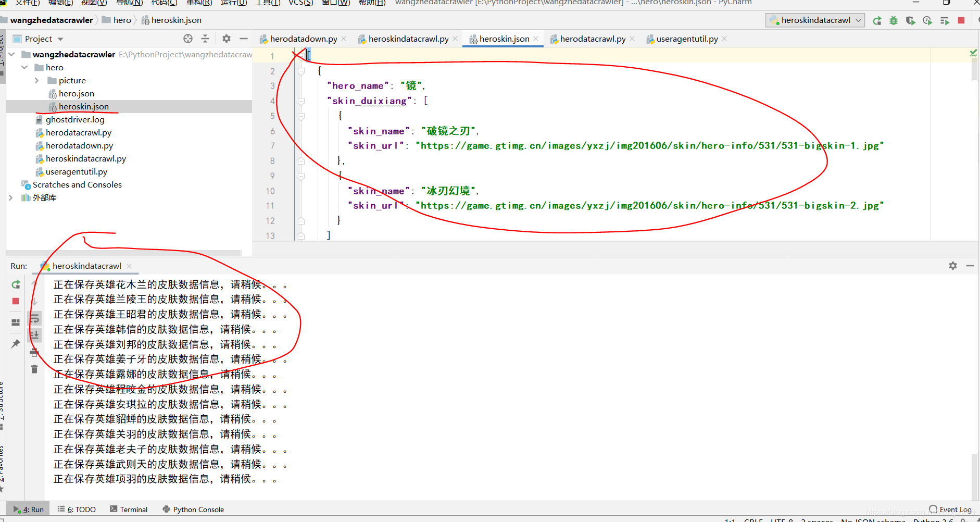Stop the process in the Run panel
The image size is (980, 522).
16,301
